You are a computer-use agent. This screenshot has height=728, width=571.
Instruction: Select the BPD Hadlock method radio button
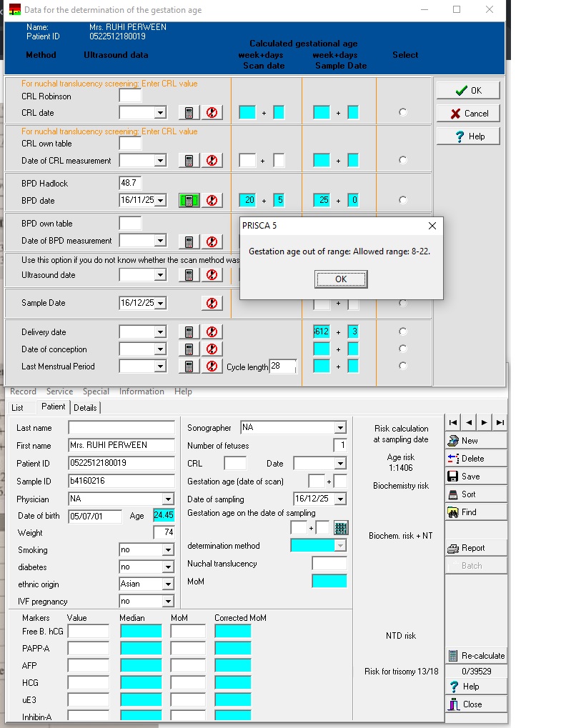tap(403, 200)
